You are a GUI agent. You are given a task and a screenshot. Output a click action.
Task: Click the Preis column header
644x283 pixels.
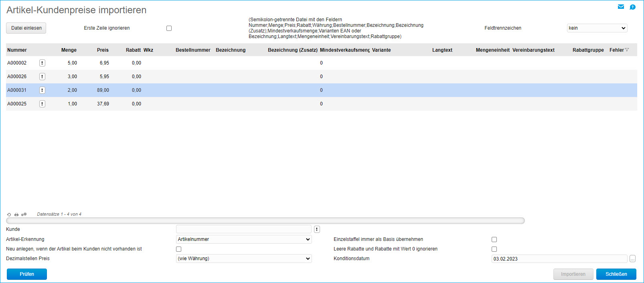[x=103, y=50]
